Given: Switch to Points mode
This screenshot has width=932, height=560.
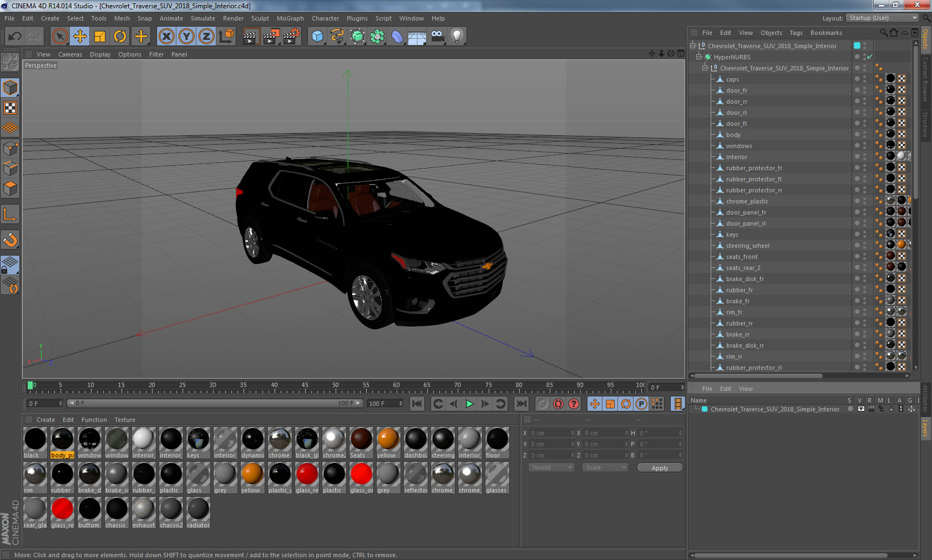Looking at the screenshot, I should [x=10, y=148].
